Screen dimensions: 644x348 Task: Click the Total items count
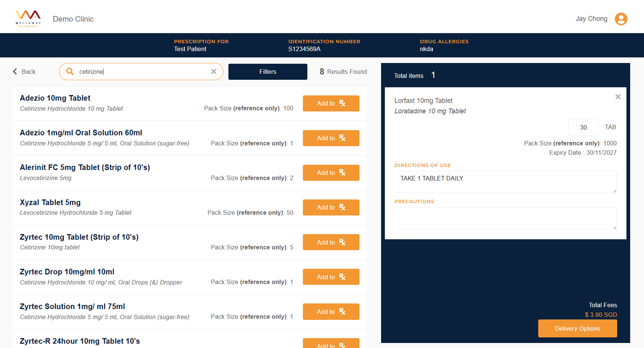click(x=433, y=75)
